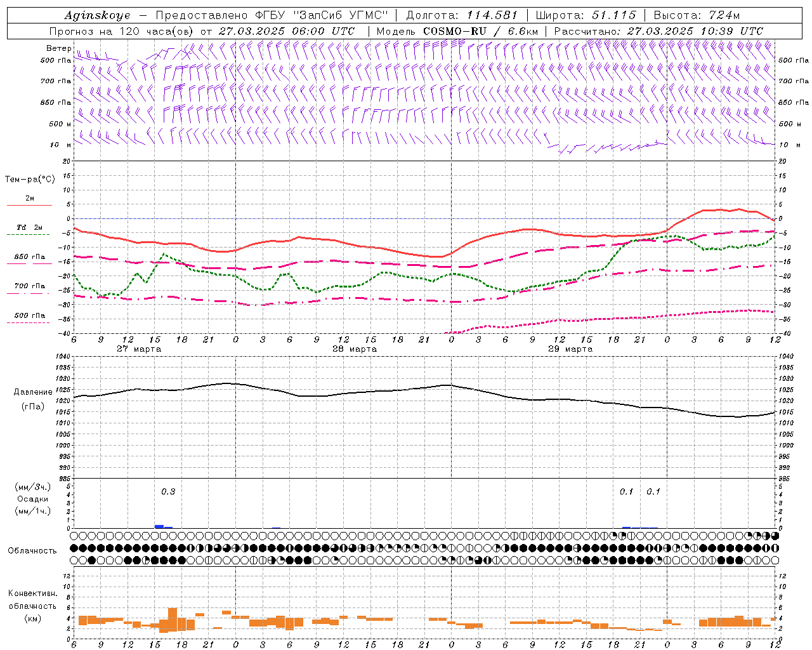Select the forecast start time 27.03.2025 06:00 UTC
Viewport: 812px width, 650px height.
click(286, 31)
